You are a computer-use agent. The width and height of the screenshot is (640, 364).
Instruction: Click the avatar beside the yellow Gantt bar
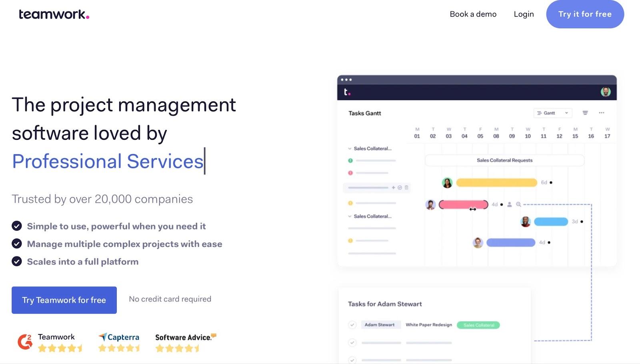point(447,183)
